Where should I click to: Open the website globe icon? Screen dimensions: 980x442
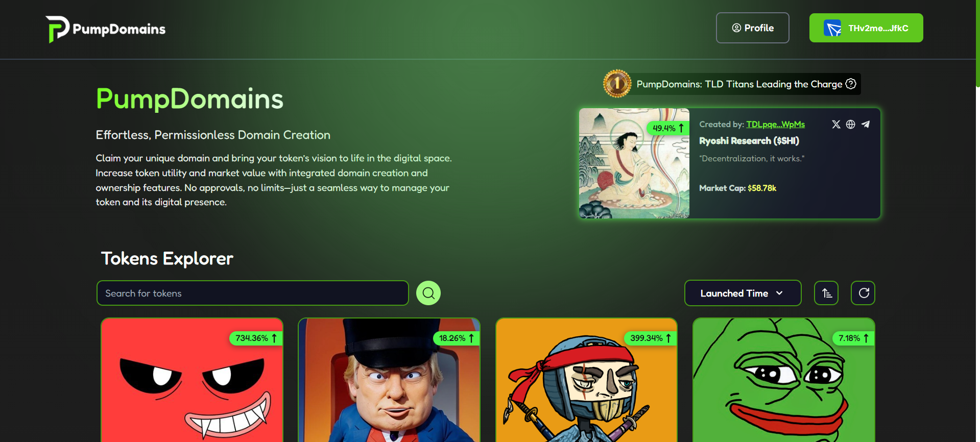pyautogui.click(x=851, y=125)
